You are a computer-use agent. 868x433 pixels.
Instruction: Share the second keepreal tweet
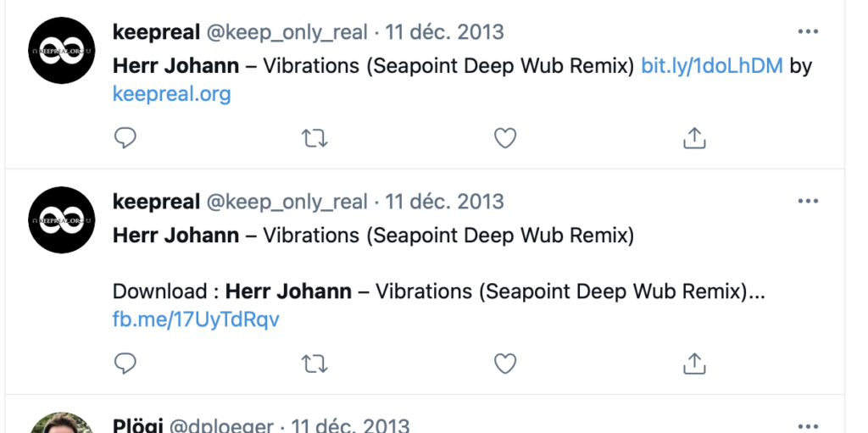[694, 364]
